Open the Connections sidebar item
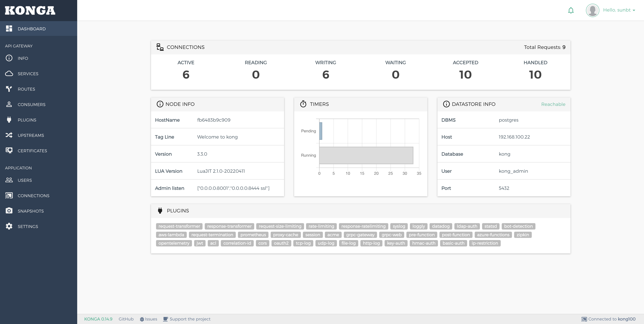This screenshot has height=324, width=644. pos(33,196)
